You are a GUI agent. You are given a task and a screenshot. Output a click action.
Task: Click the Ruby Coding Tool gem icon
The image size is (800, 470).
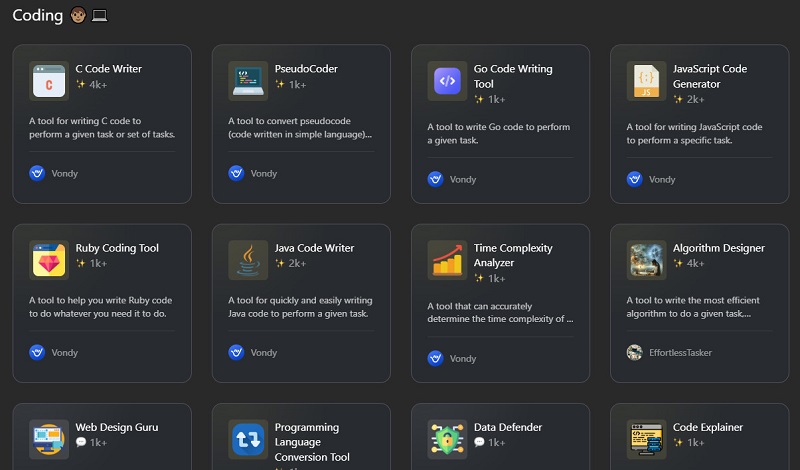click(49, 260)
